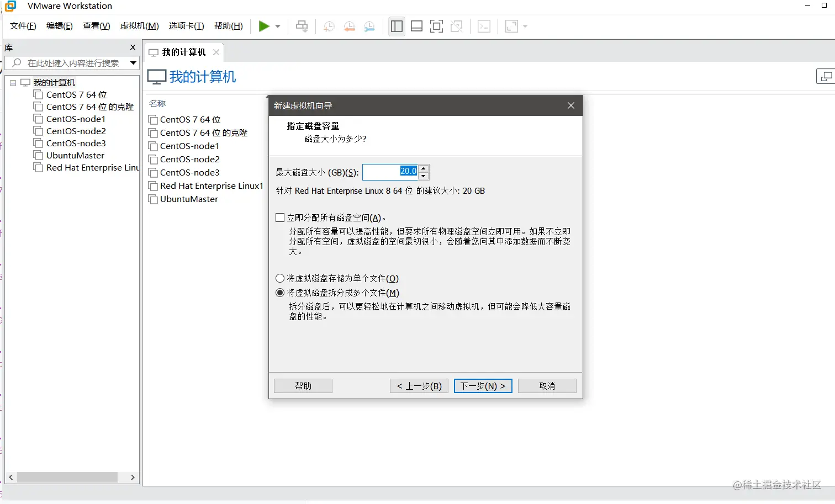Select 我的计算机 in library tree
This screenshot has height=504, width=835.
pos(54,83)
